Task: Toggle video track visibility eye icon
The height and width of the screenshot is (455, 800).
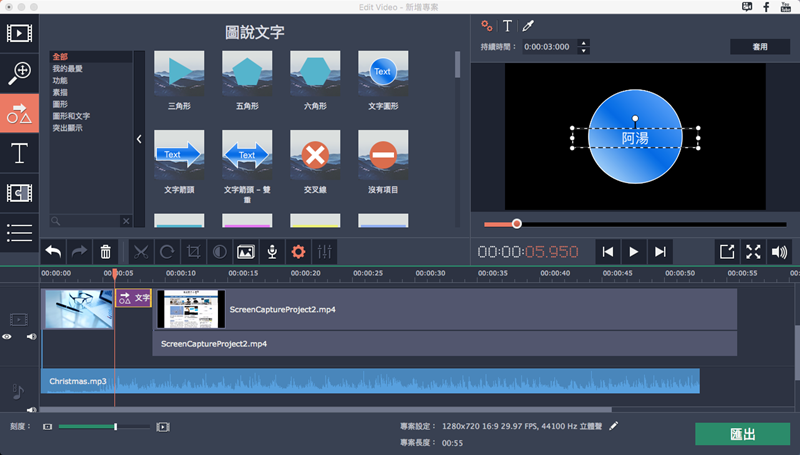Action: (7, 337)
